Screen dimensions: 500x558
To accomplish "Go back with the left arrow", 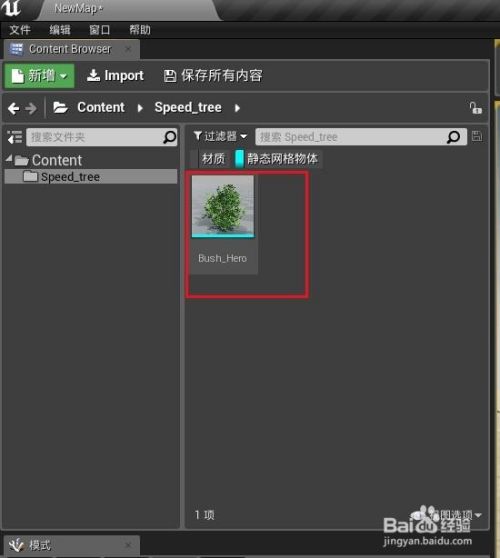I will point(14,108).
